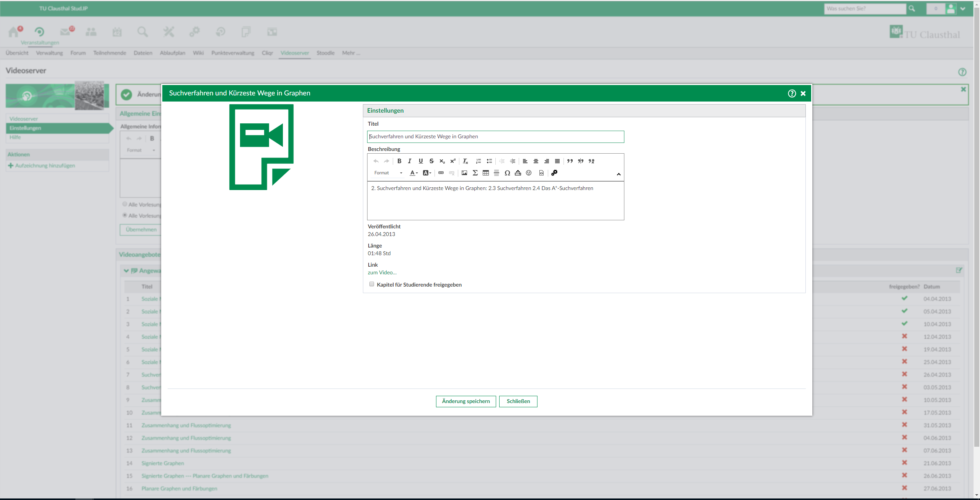Insert an image via editor toolbar
980x500 pixels.
464,173
